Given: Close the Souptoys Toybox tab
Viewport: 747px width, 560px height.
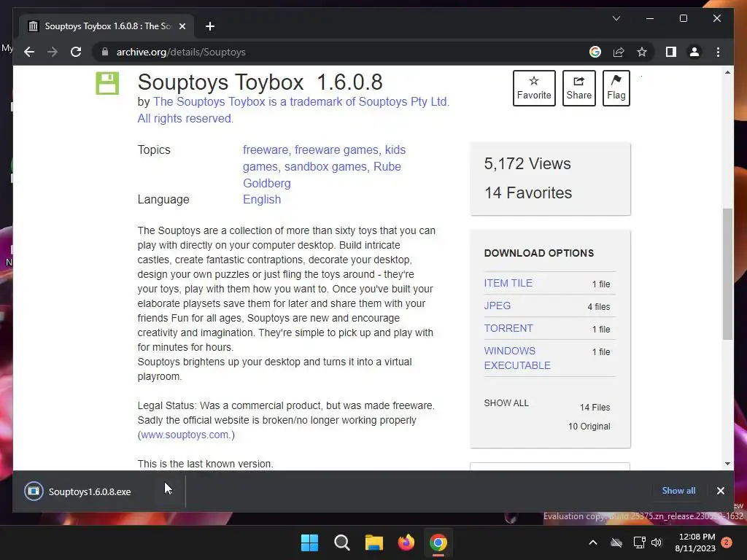Looking at the screenshot, I should pos(182,26).
